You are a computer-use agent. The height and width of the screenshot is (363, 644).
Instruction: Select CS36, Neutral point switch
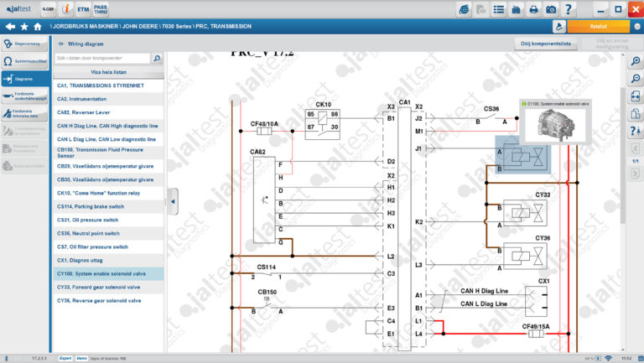click(x=108, y=233)
